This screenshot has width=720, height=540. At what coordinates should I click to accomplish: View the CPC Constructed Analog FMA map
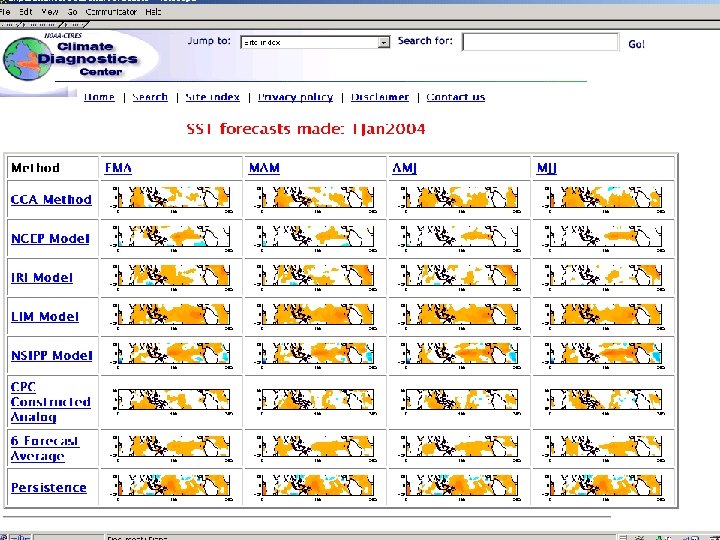pos(171,401)
